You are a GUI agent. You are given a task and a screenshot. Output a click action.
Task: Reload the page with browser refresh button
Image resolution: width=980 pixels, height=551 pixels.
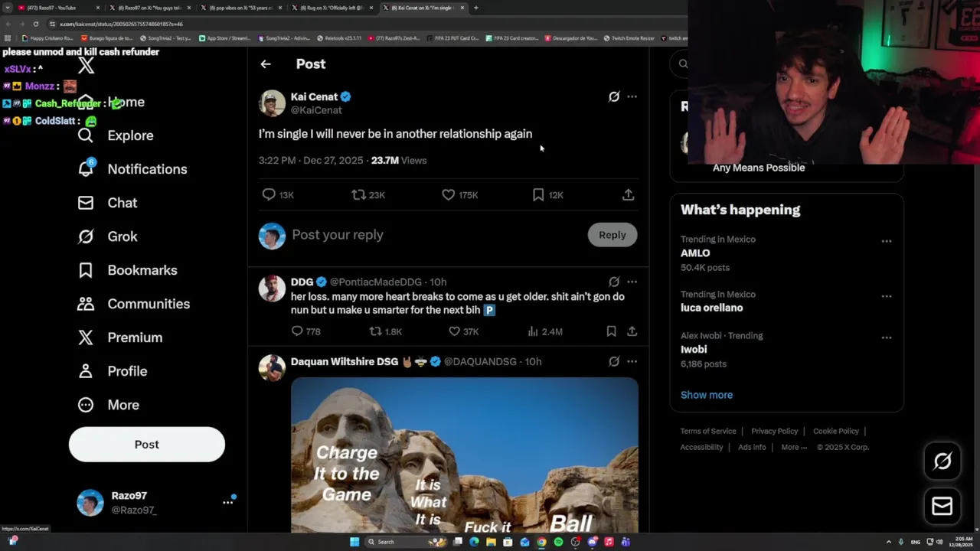[35, 24]
